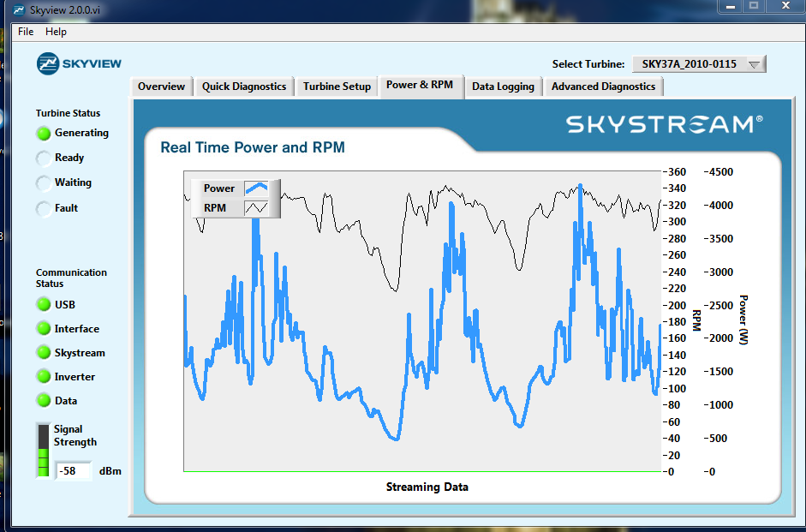
Task: Click the signal strength dBm value field
Action: (74, 471)
